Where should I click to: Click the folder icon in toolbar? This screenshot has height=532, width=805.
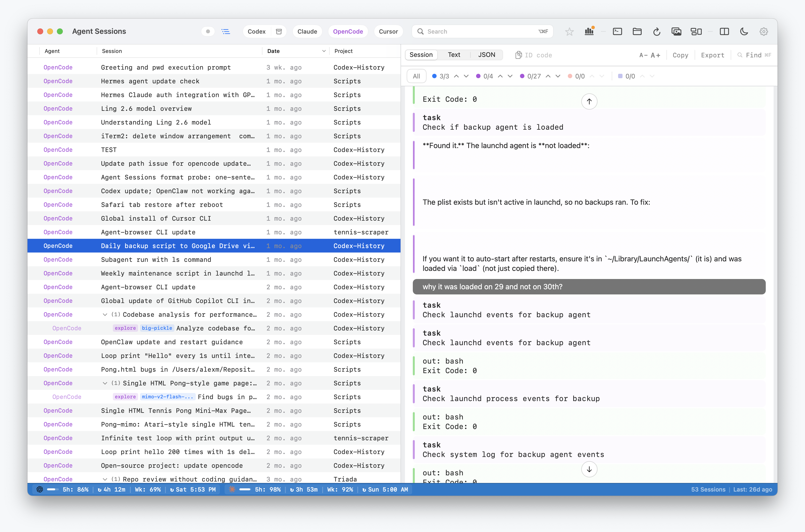[x=637, y=32]
